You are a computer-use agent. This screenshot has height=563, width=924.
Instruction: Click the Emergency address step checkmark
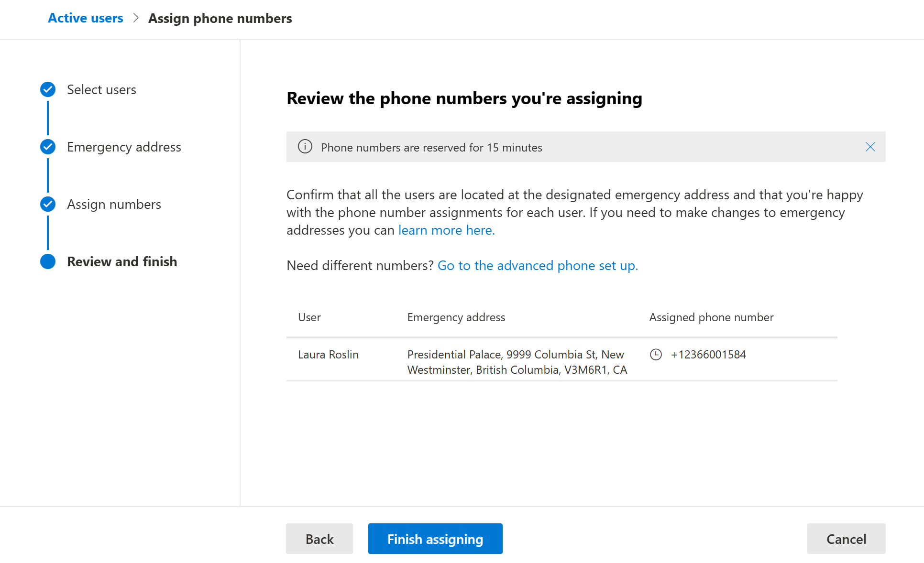tap(48, 147)
